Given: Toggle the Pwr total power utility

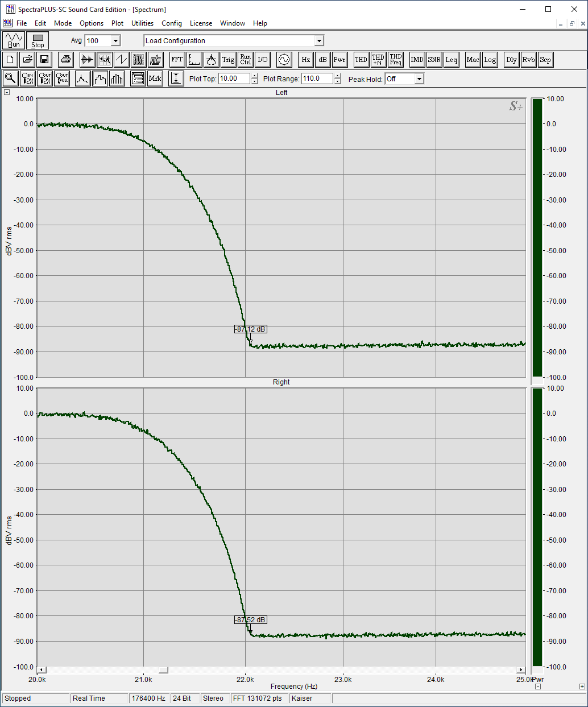Looking at the screenshot, I should [339, 60].
